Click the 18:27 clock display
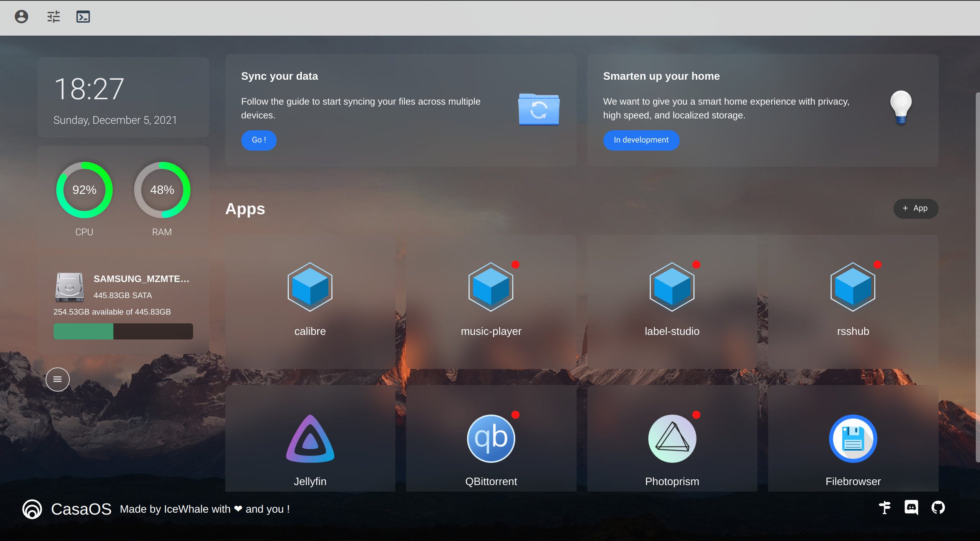The width and height of the screenshot is (980, 541). [x=89, y=89]
